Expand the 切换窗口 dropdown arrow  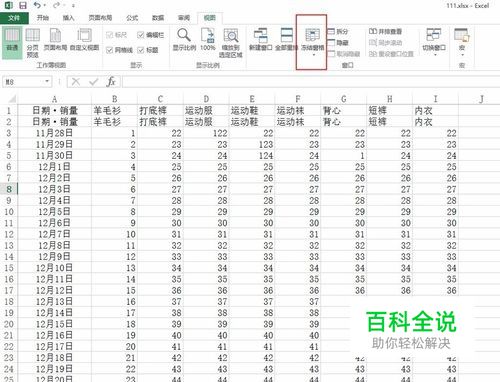(x=435, y=55)
